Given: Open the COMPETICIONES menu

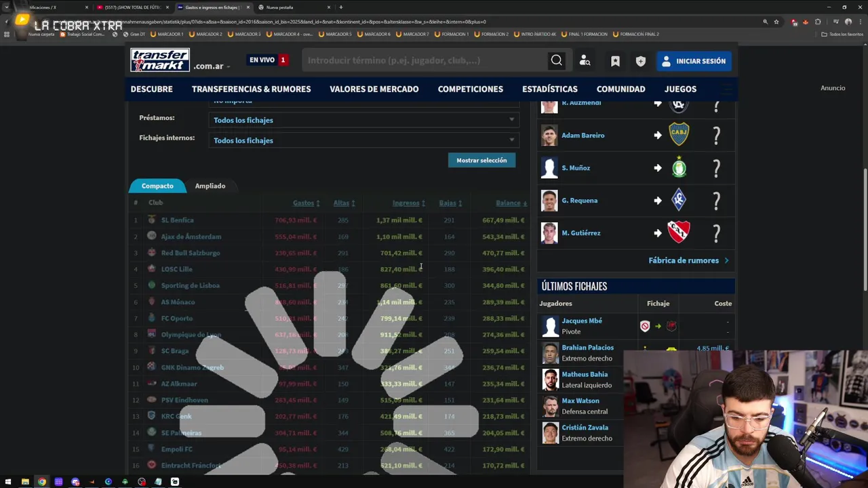Looking at the screenshot, I should coord(470,89).
